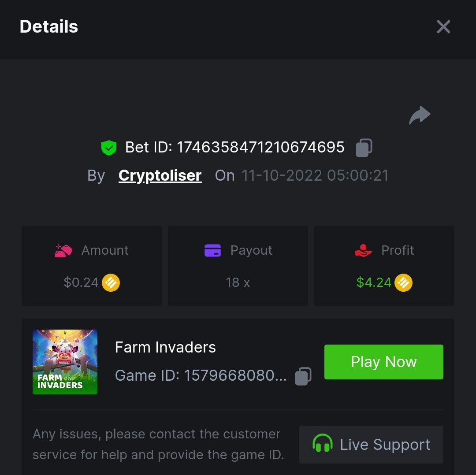Click the share arrow icon

(x=419, y=115)
